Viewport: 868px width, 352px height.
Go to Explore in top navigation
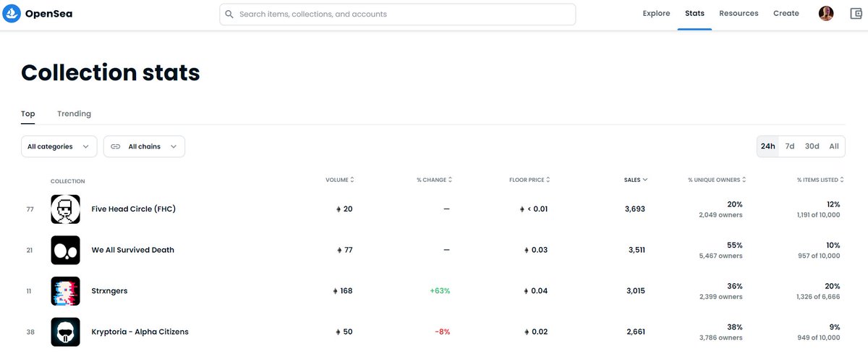pos(656,13)
